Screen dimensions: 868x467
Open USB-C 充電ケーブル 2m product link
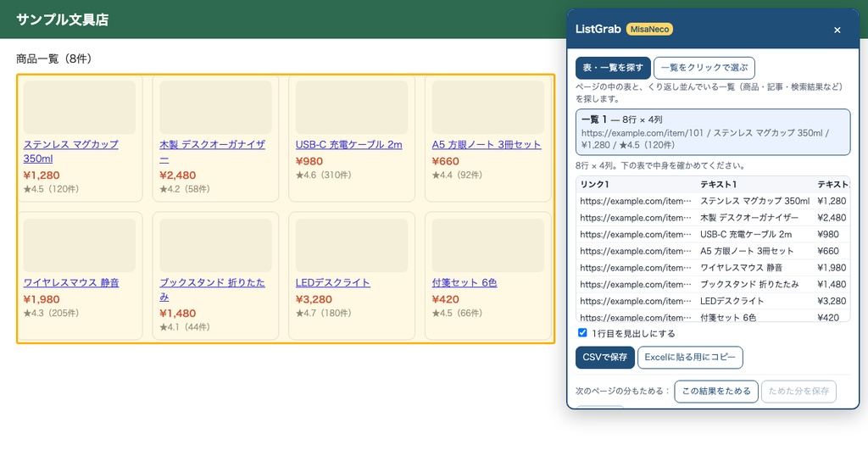pyautogui.click(x=348, y=144)
